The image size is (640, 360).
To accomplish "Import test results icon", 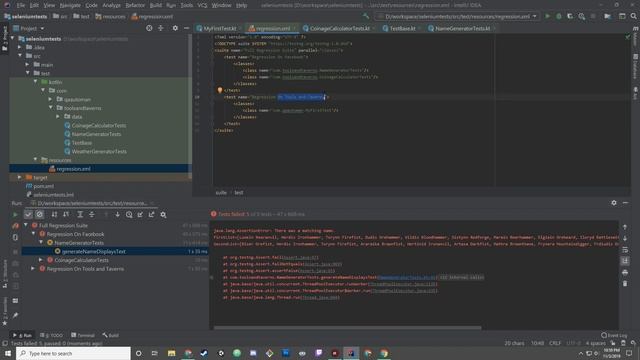I will (140, 214).
